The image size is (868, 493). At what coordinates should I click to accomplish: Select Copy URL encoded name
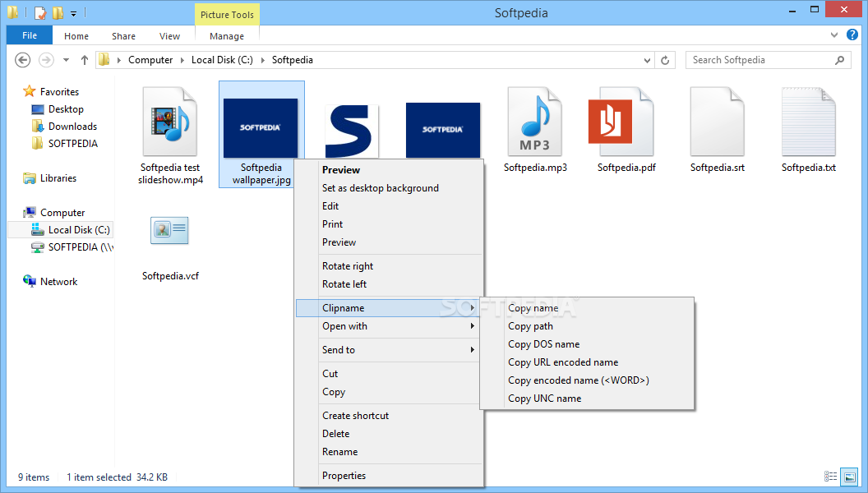pos(563,362)
